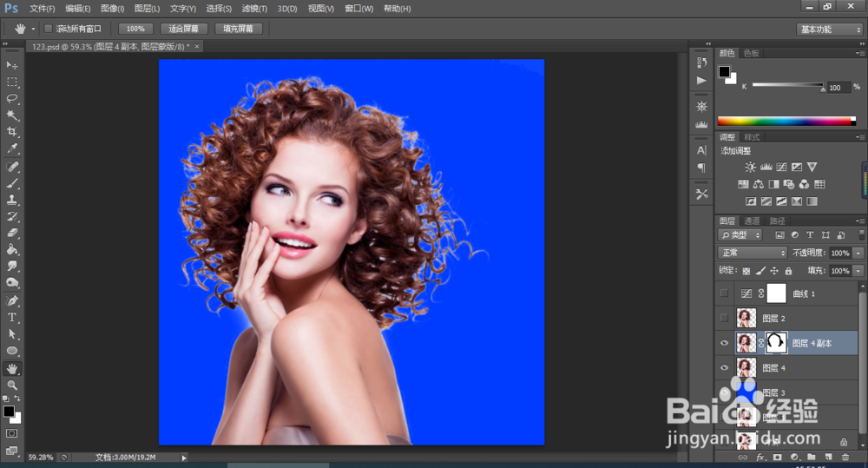This screenshot has height=468, width=868.
Task: Show the 曲线 1 layer visibility
Action: [x=724, y=293]
